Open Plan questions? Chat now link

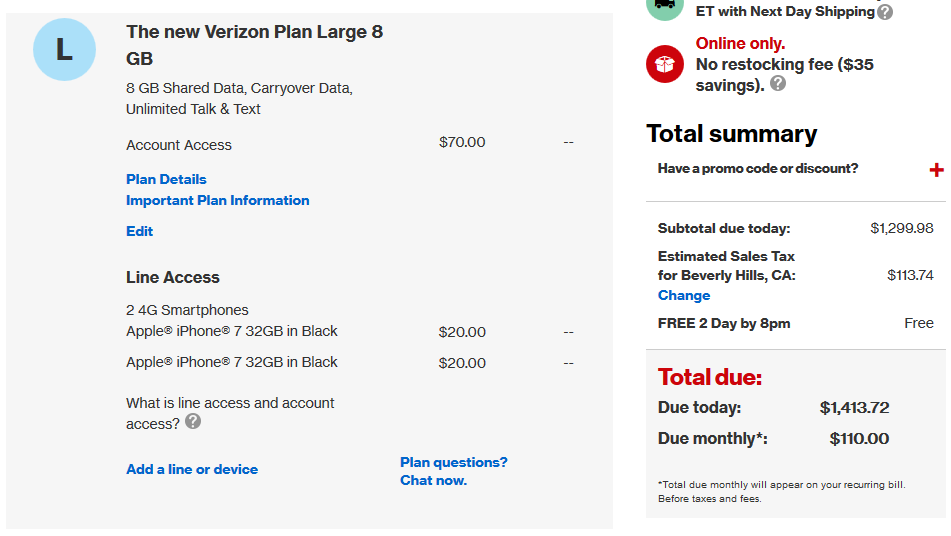[x=454, y=471]
